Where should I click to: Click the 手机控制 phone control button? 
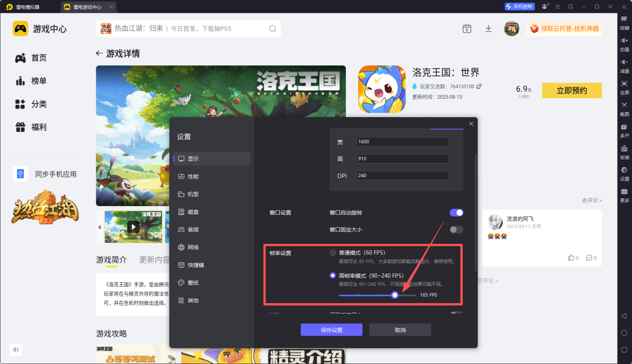[520, 6]
